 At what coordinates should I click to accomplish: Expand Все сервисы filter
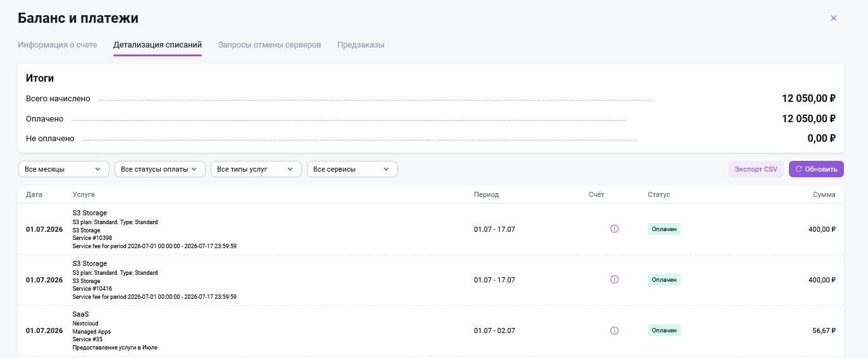tap(352, 169)
